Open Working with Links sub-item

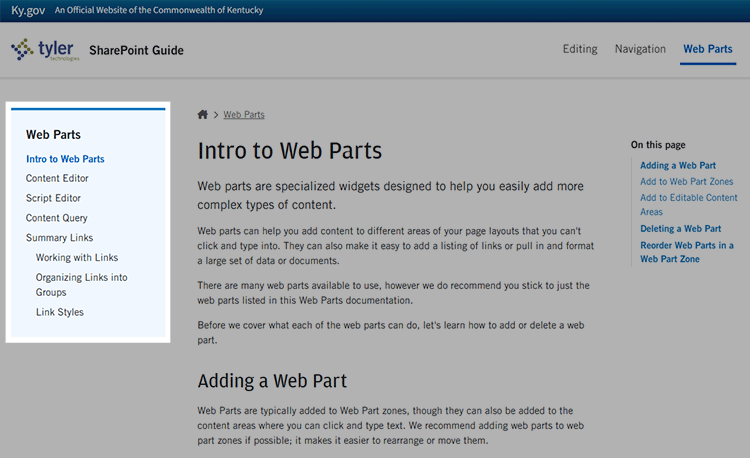pos(77,257)
